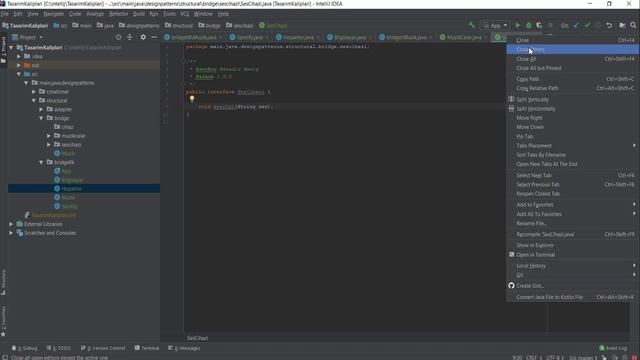
Task: Start debugging with the green bug icon
Action: click(529, 25)
